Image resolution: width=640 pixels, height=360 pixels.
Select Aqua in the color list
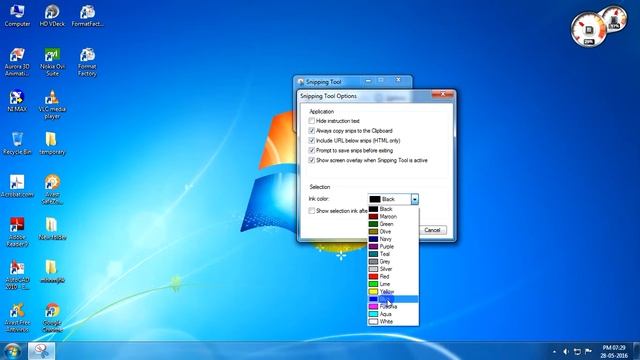(393, 314)
